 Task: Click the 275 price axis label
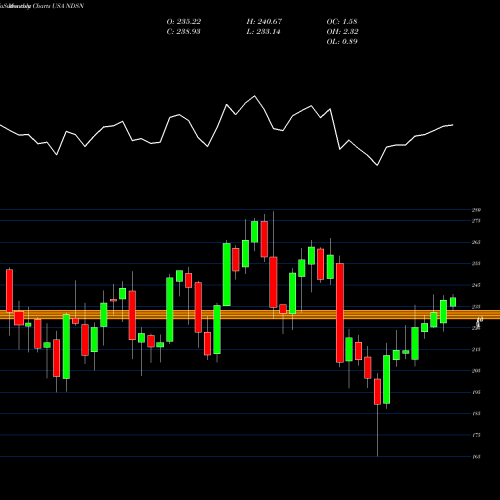476,221
